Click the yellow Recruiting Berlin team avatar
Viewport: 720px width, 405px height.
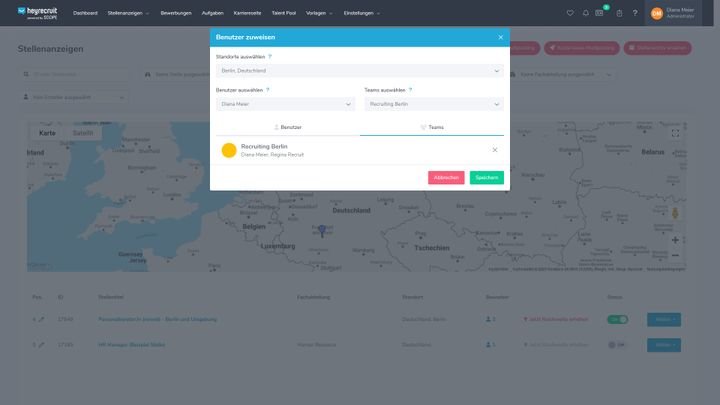click(229, 150)
